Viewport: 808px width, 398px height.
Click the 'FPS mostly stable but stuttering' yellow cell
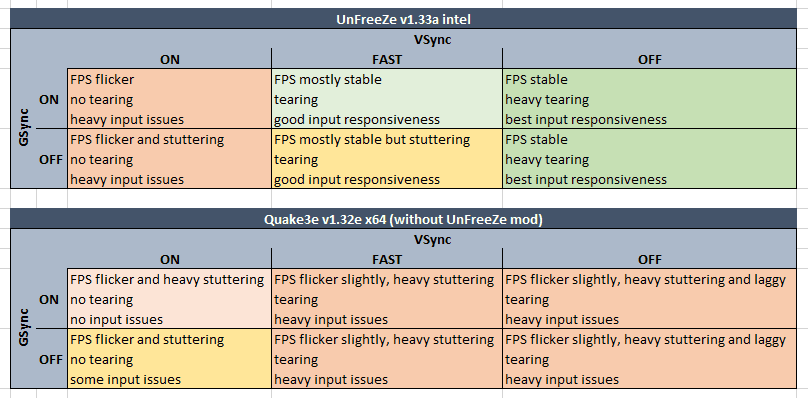[387, 159]
